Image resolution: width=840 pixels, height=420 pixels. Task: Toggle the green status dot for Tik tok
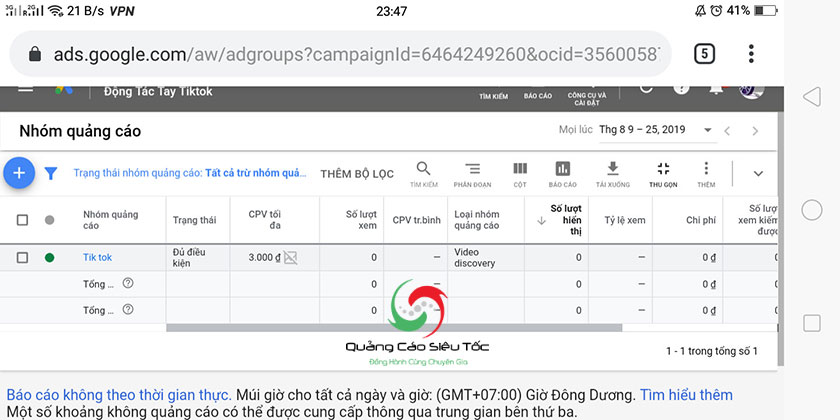[49, 258]
